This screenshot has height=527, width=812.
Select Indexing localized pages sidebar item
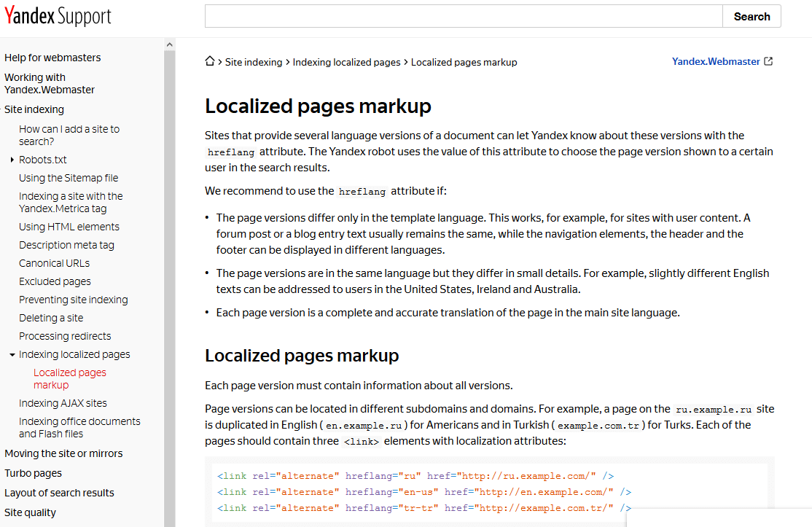pos(74,354)
